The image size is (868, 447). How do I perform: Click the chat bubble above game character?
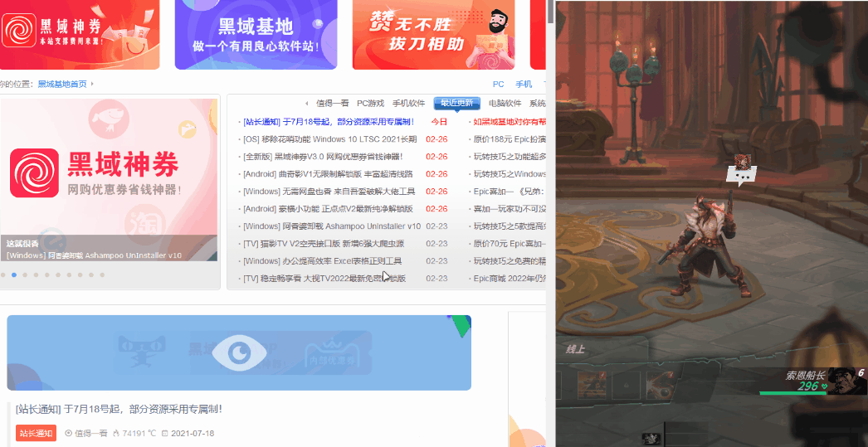(x=741, y=177)
